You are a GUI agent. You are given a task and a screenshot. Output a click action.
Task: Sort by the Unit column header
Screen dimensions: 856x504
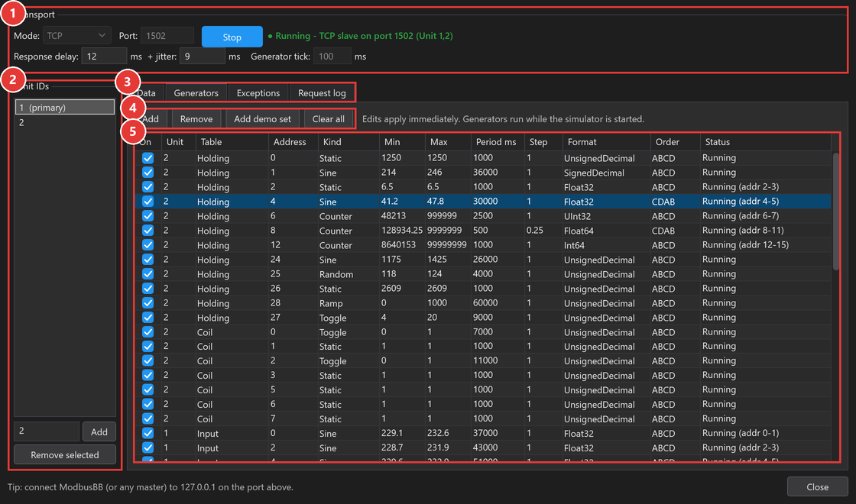[x=178, y=142]
